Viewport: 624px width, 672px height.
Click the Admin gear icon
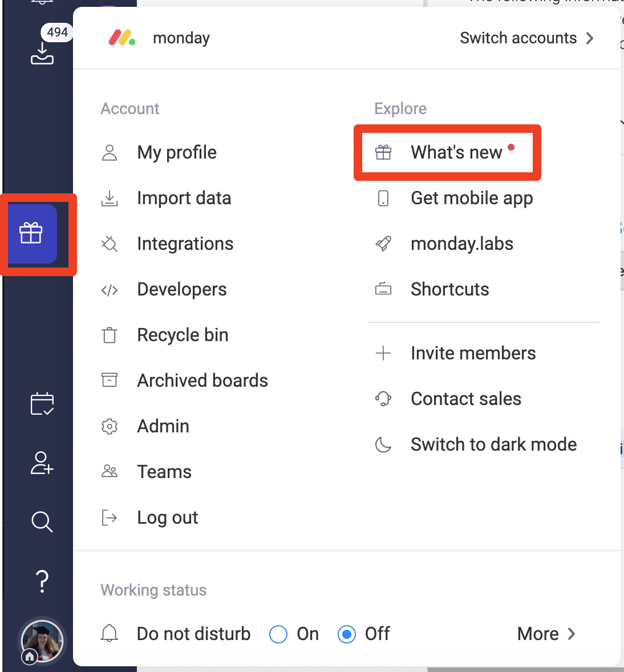[110, 427]
